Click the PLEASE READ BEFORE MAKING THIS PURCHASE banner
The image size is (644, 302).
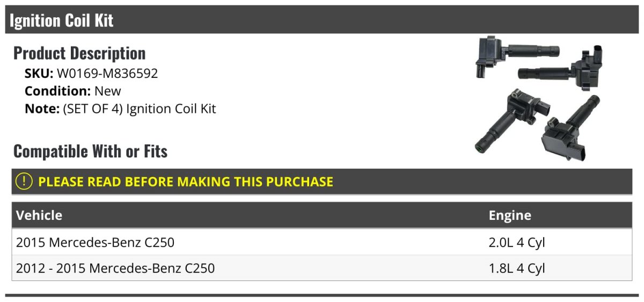pyautogui.click(x=322, y=182)
